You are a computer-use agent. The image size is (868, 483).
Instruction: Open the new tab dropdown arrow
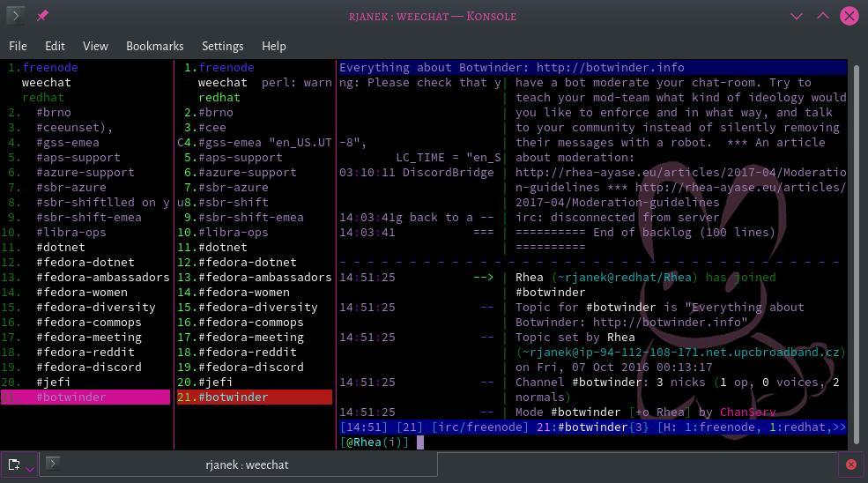point(31,469)
